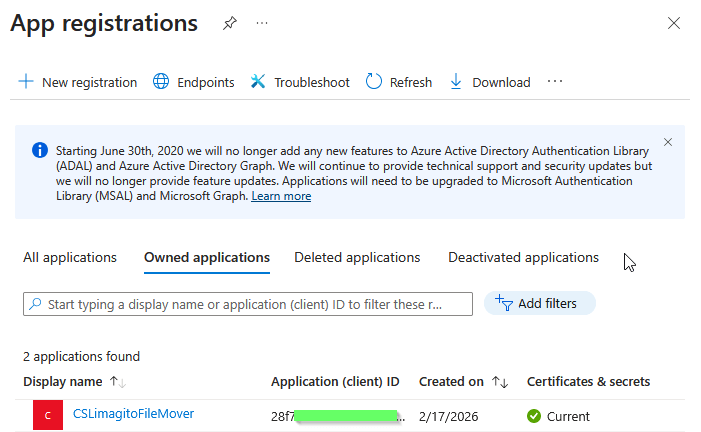Click the Troubleshoot tools icon
Screen dimensions: 701x432
pyautogui.click(x=258, y=81)
